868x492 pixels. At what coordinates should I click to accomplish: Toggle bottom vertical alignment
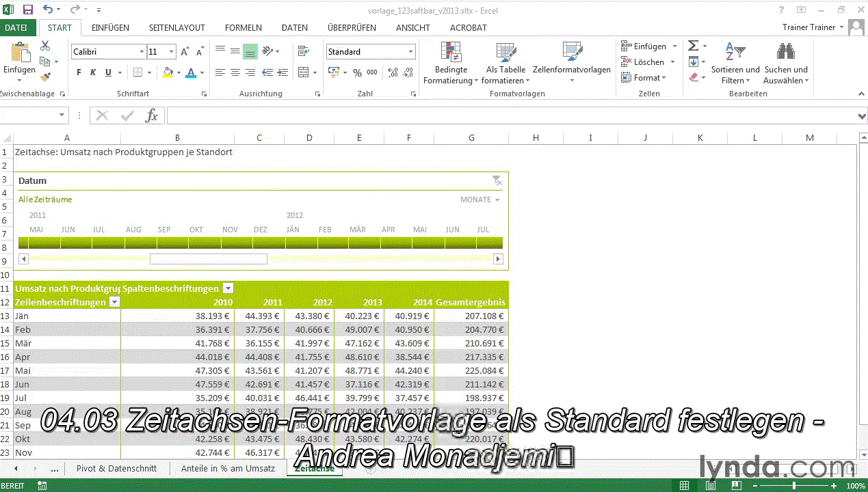coord(250,52)
